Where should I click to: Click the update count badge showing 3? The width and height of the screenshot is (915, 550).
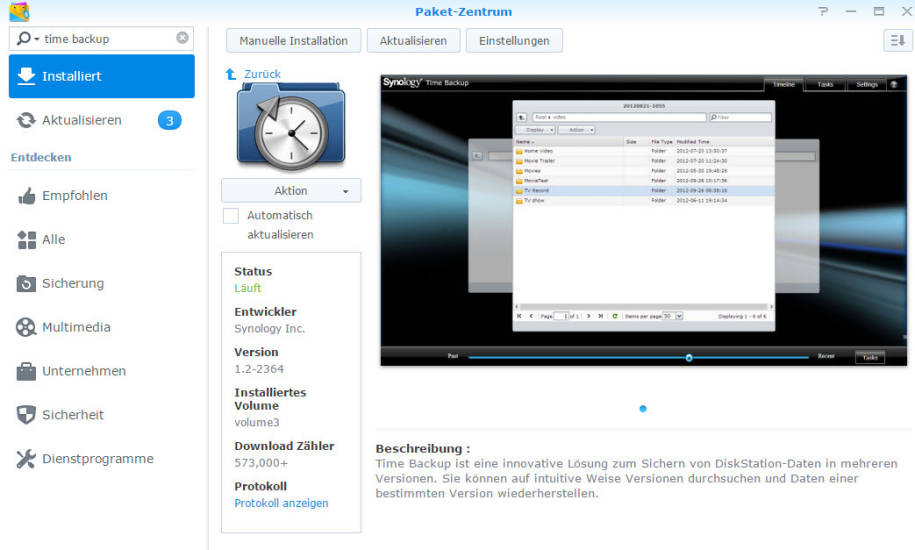pos(170,121)
